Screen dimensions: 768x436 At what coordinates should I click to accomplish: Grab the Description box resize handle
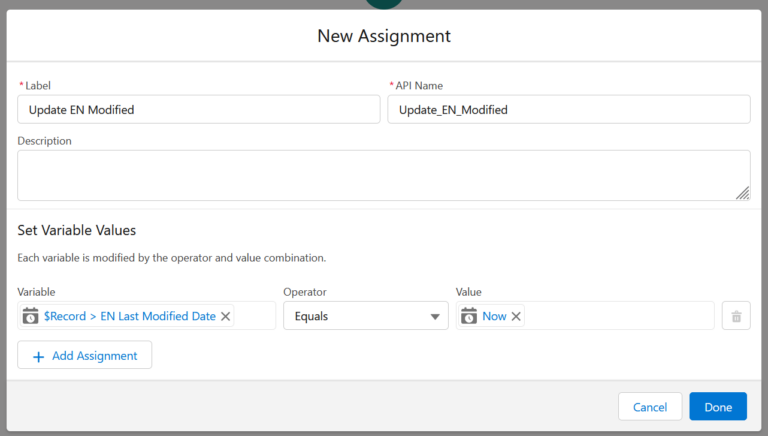743,193
